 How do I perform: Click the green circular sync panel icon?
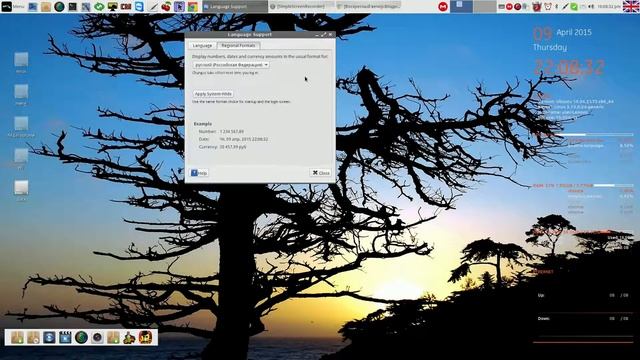[x=99, y=7]
